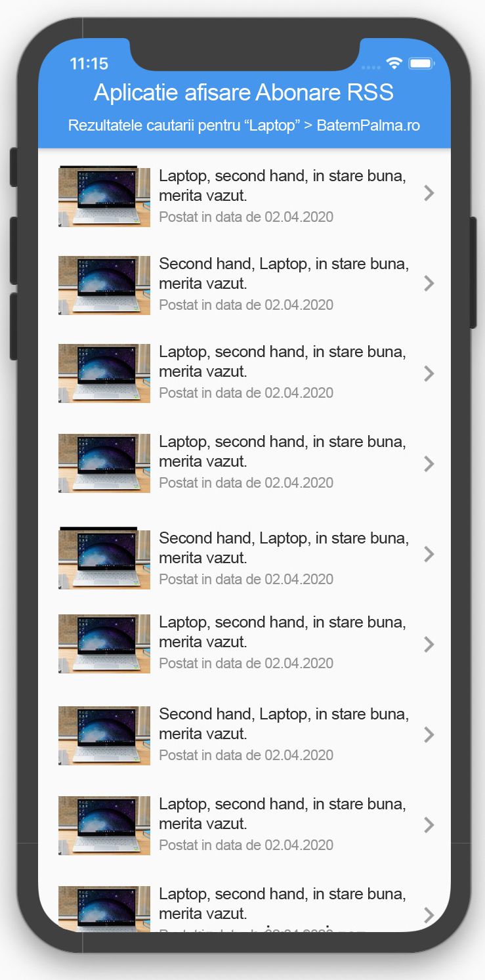Viewport: 485px width, 980px height.
Task: Open the fifth listing's chevron arrow
Action: [x=429, y=554]
